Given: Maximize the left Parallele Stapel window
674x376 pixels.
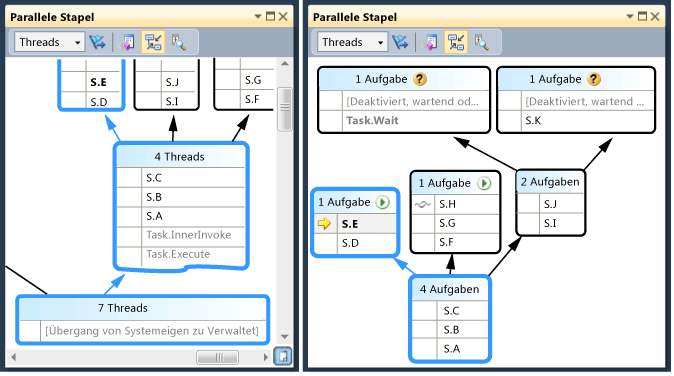Looking at the screenshot, I should point(270,16).
